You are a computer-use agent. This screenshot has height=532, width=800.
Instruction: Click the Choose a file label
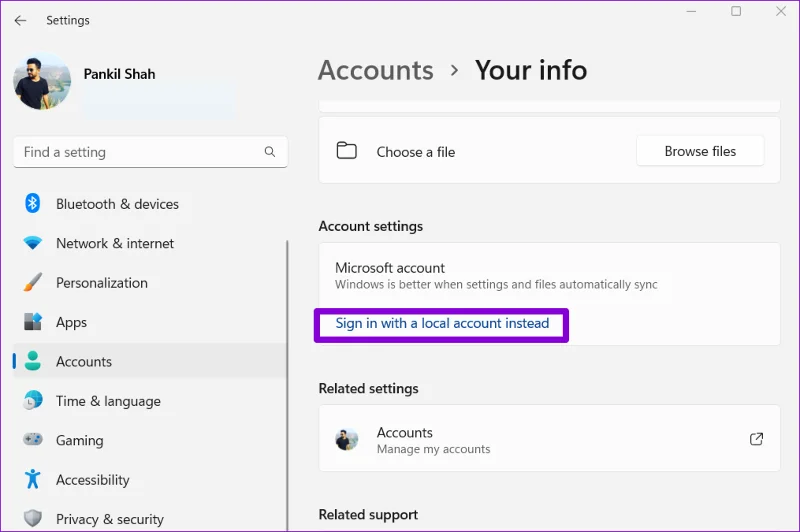(416, 151)
